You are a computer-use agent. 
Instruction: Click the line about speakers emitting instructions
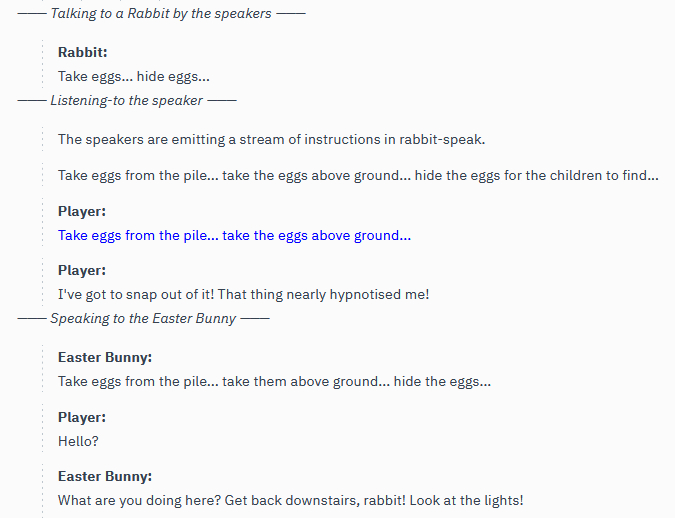(271, 139)
